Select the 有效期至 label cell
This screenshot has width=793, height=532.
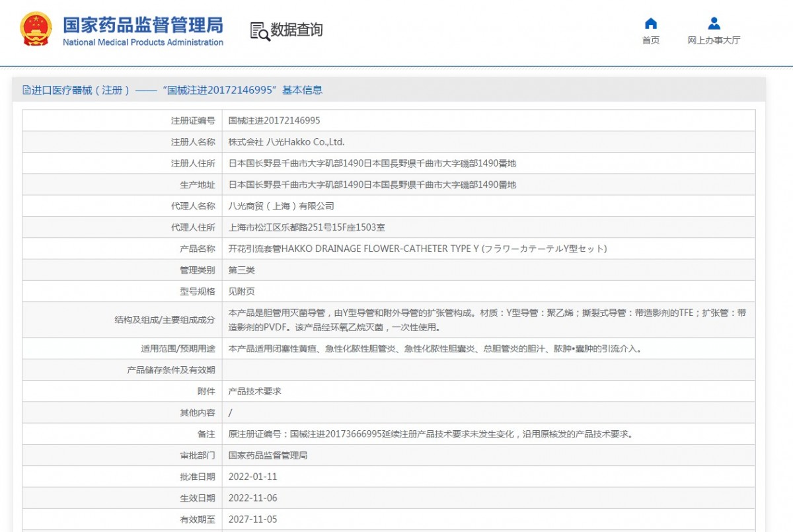coord(122,519)
